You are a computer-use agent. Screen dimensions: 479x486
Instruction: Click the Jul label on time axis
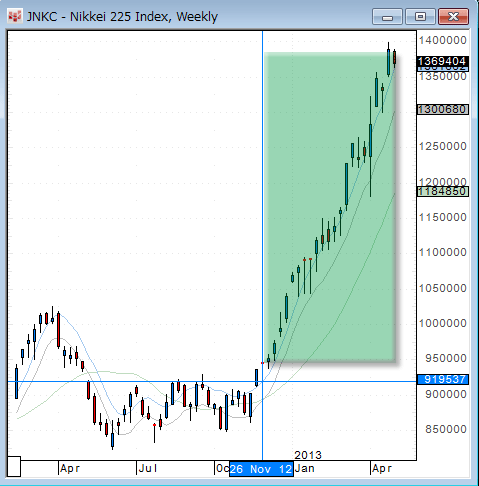tap(148, 468)
